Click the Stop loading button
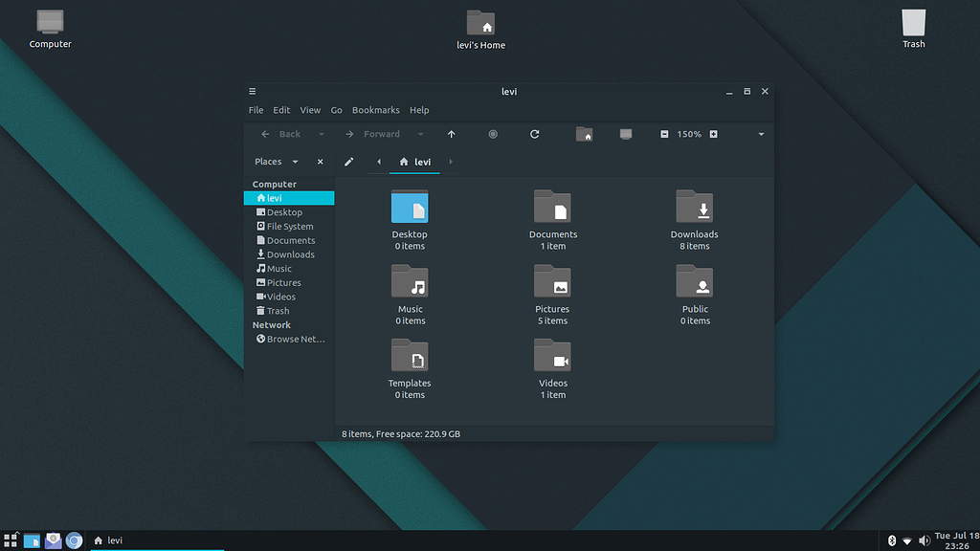Viewport: 980px width, 551px height. click(x=494, y=134)
